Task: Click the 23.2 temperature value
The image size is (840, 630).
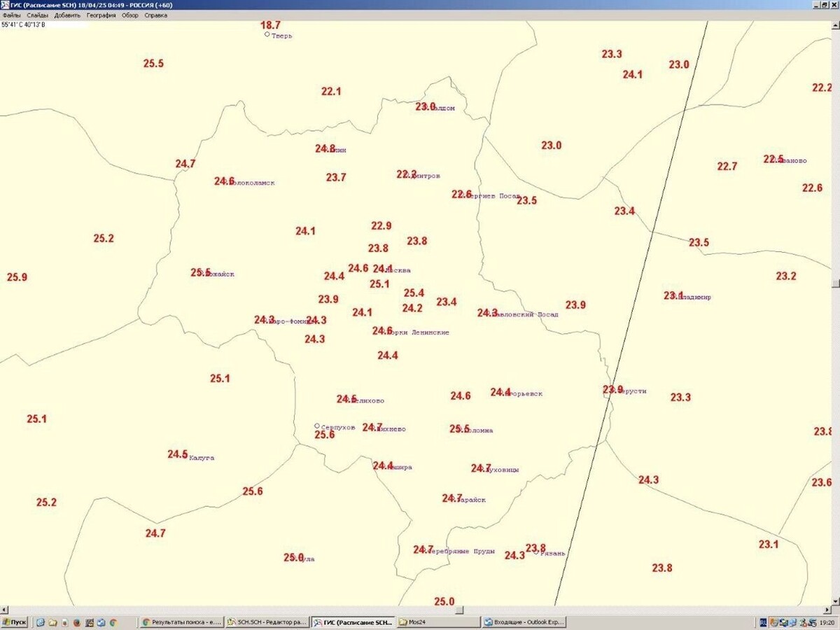Action: (786, 276)
